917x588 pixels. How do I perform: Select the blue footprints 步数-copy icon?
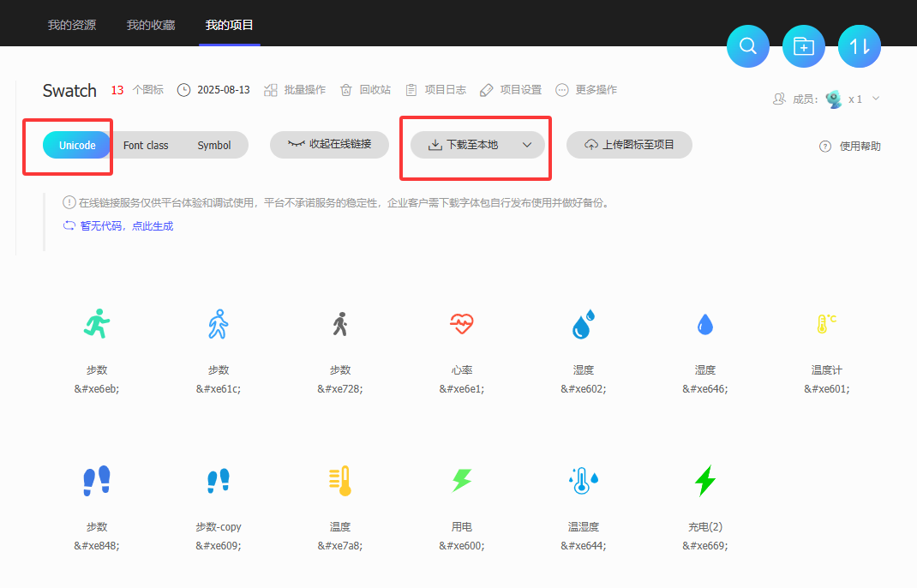(x=219, y=481)
